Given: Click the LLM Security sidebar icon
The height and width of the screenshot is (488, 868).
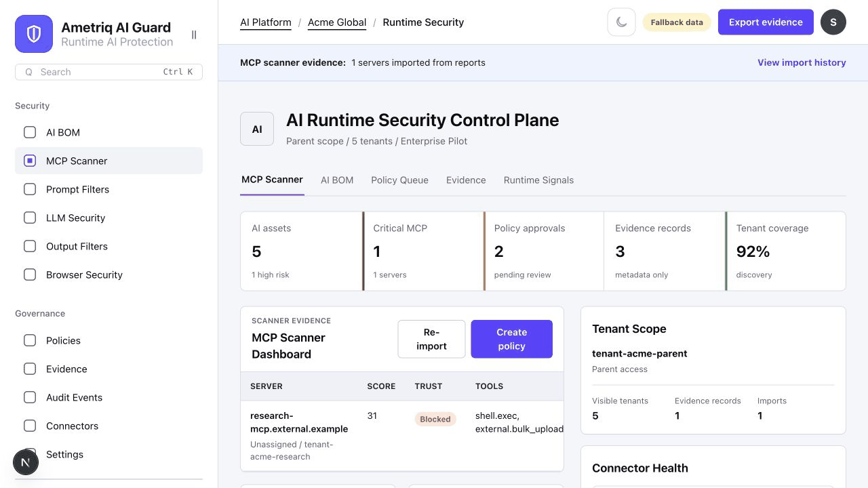Looking at the screenshot, I should coord(30,218).
